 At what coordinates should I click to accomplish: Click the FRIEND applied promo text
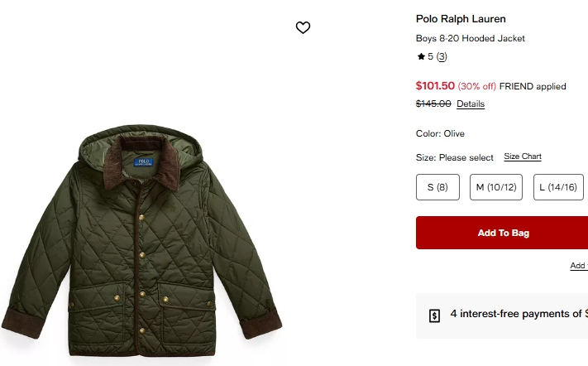533,86
